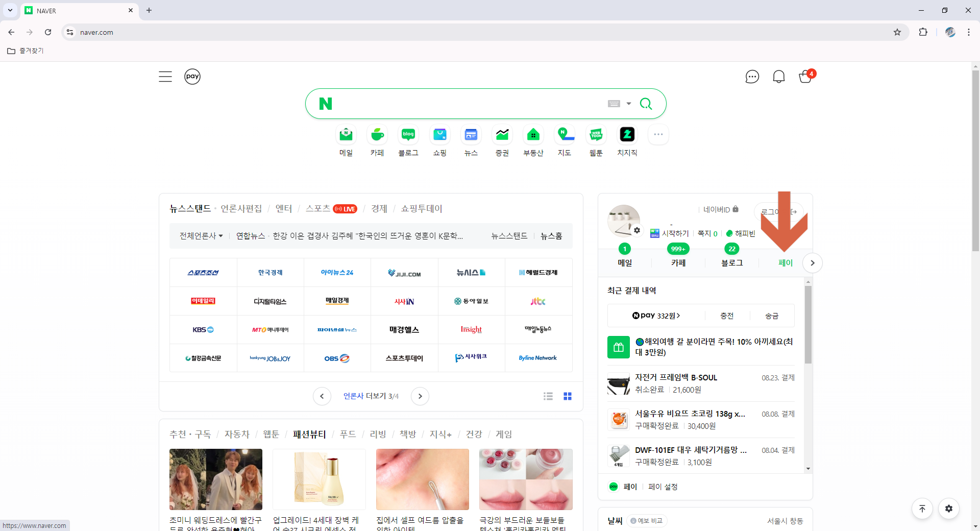
Task: Select the 경제 tab
Action: tap(379, 208)
